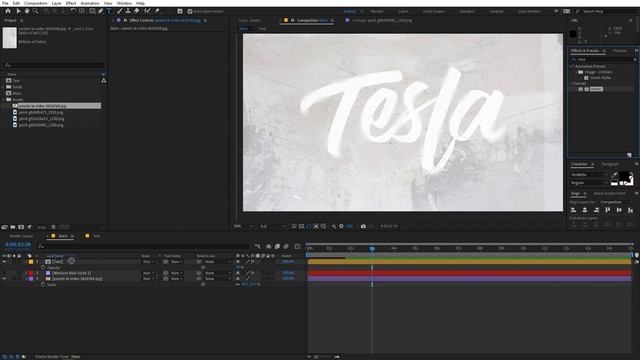Image resolution: width=640 pixels, height=360 pixels.
Task: Toggle Auto-Open Panels checkbox
Action: click(x=190, y=11)
